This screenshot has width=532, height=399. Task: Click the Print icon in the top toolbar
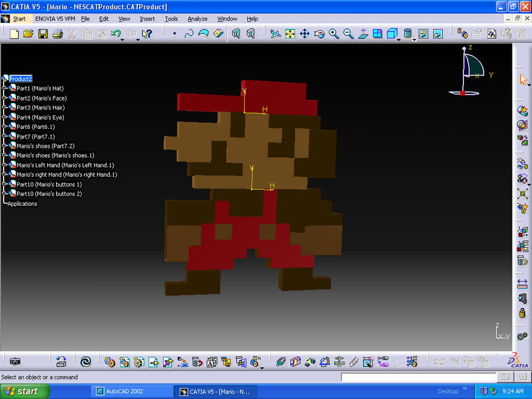[x=58, y=34]
